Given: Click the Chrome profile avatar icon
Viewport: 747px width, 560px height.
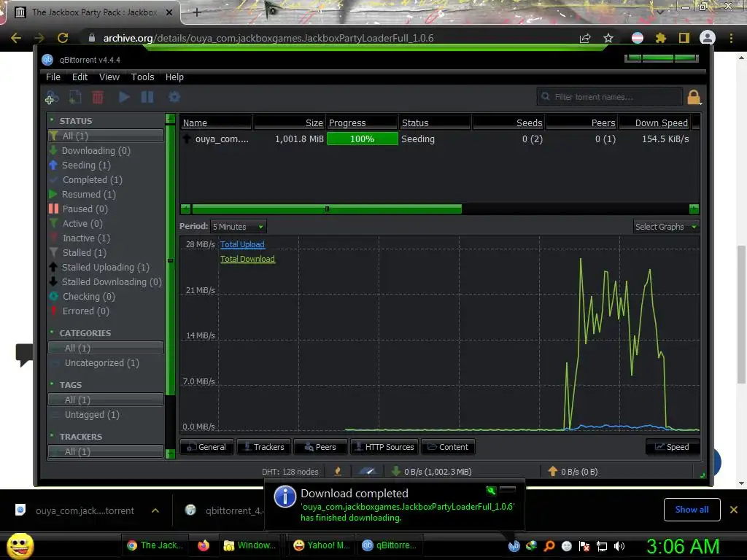Looking at the screenshot, I should point(708,38).
